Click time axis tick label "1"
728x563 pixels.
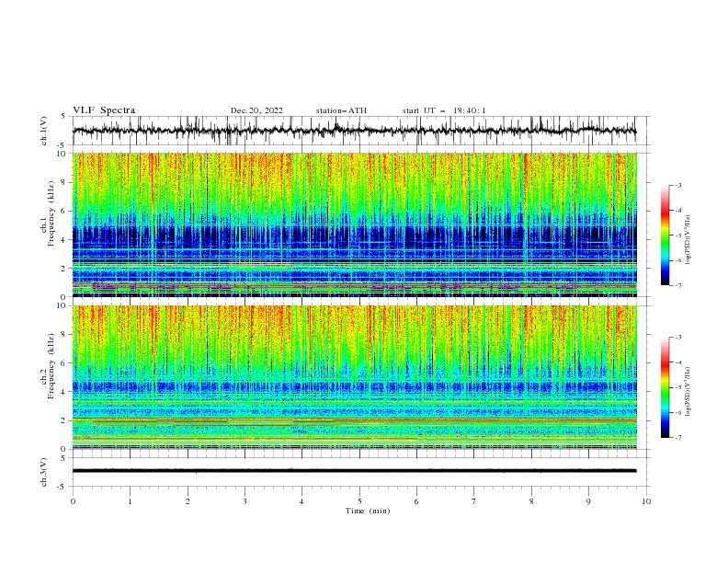130,501
